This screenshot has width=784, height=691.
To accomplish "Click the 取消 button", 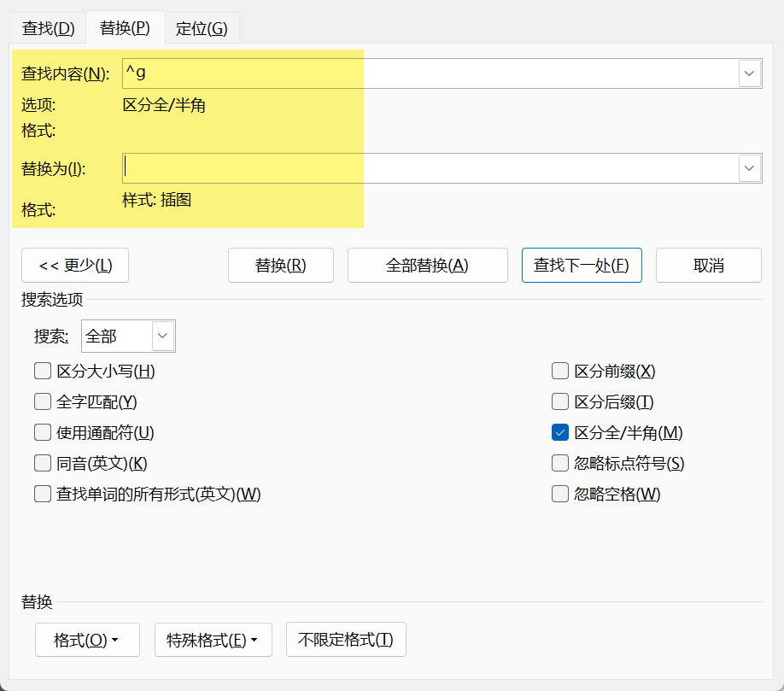I will (x=709, y=265).
